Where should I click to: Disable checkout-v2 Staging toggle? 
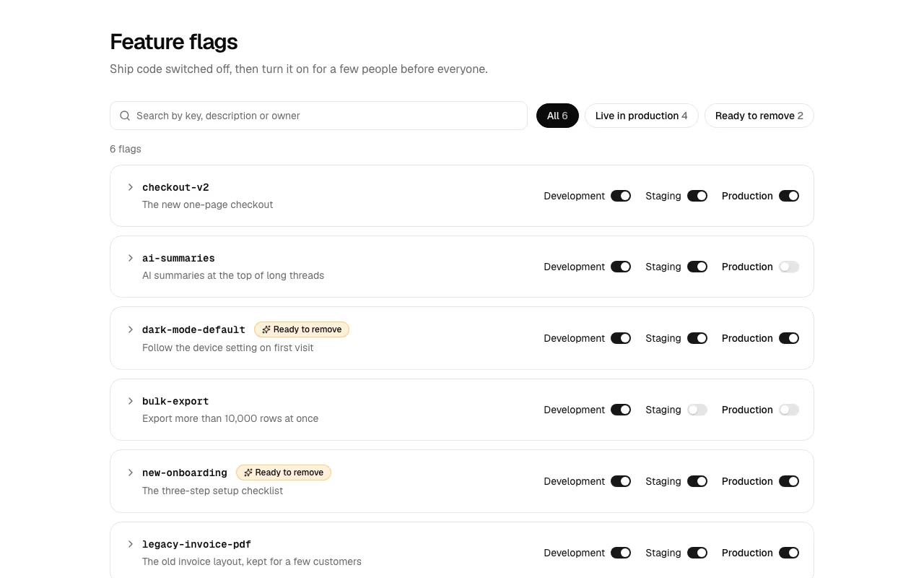coord(697,196)
